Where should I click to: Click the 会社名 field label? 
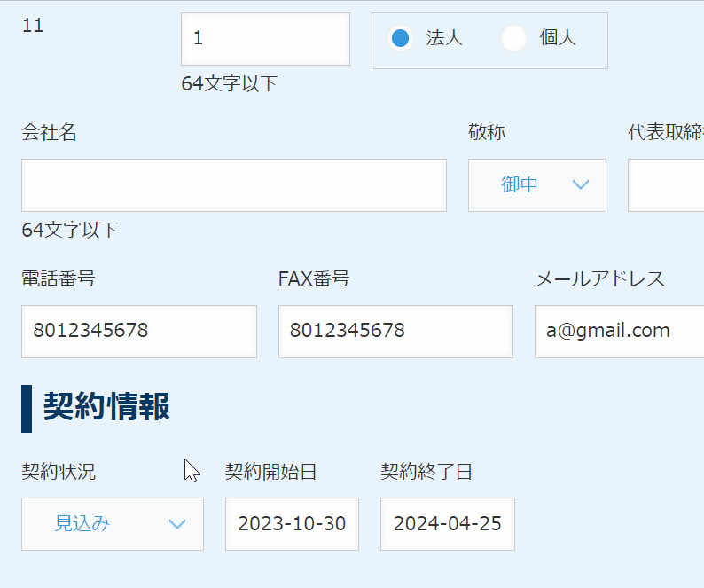click(49, 132)
